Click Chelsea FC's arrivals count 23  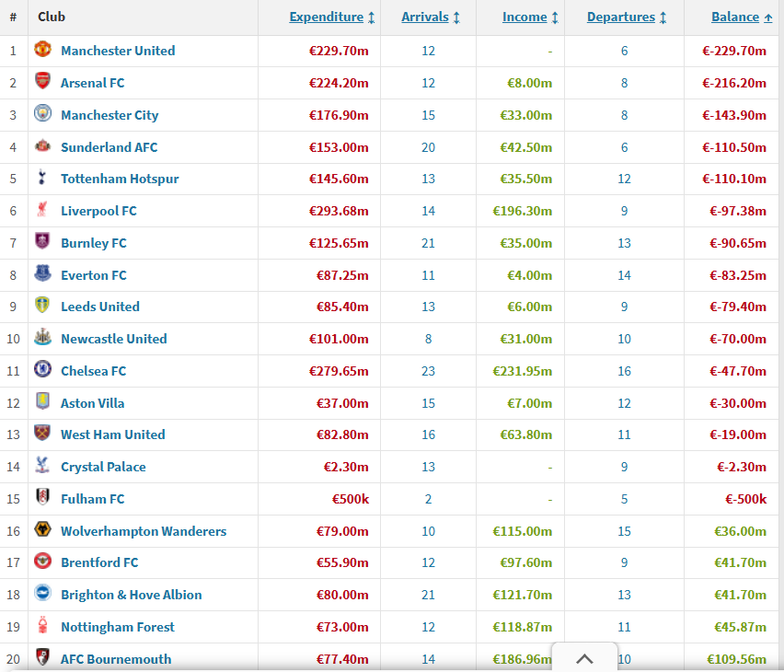(x=428, y=371)
